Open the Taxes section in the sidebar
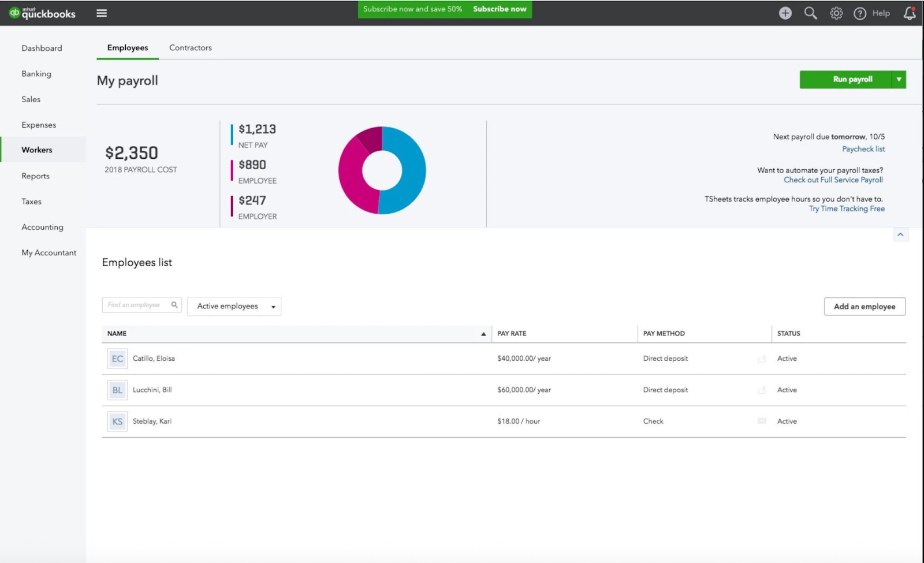This screenshot has height=563, width=924. [31, 201]
